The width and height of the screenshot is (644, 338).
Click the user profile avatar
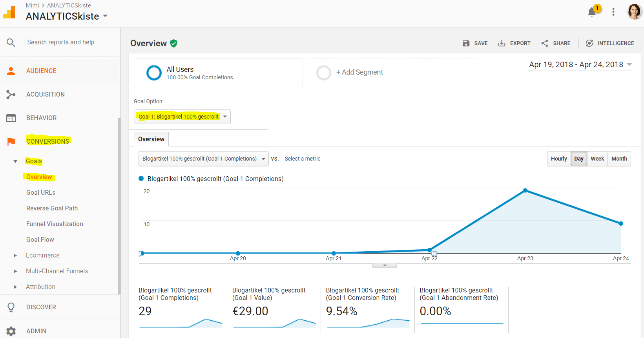(x=634, y=12)
